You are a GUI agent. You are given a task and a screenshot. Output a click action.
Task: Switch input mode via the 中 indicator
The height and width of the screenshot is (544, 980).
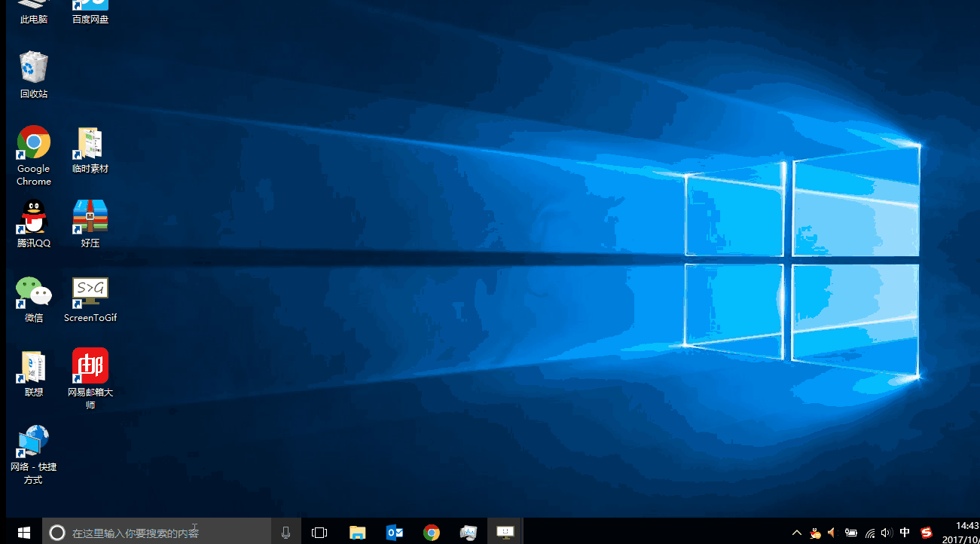coord(904,533)
